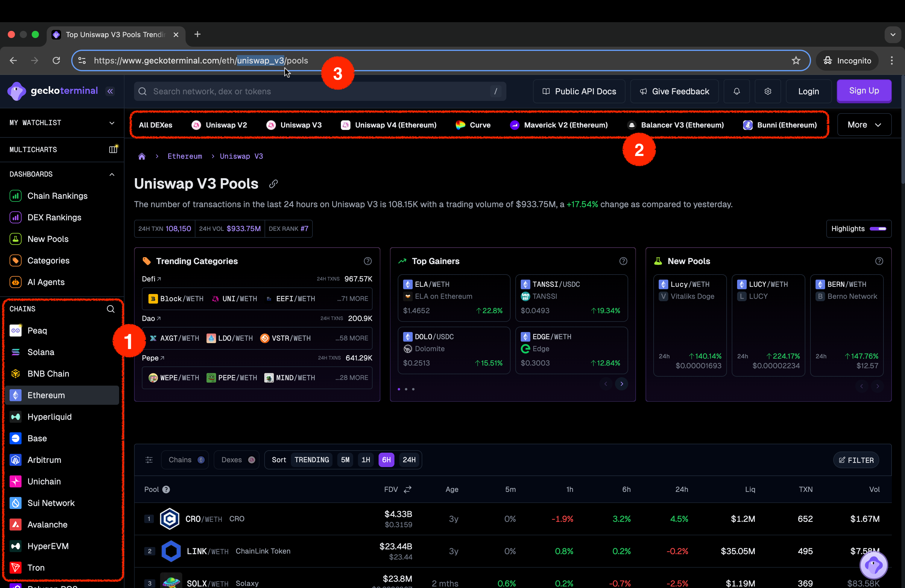Open the More DEXes dropdown
The image size is (905, 588).
pyautogui.click(x=864, y=125)
